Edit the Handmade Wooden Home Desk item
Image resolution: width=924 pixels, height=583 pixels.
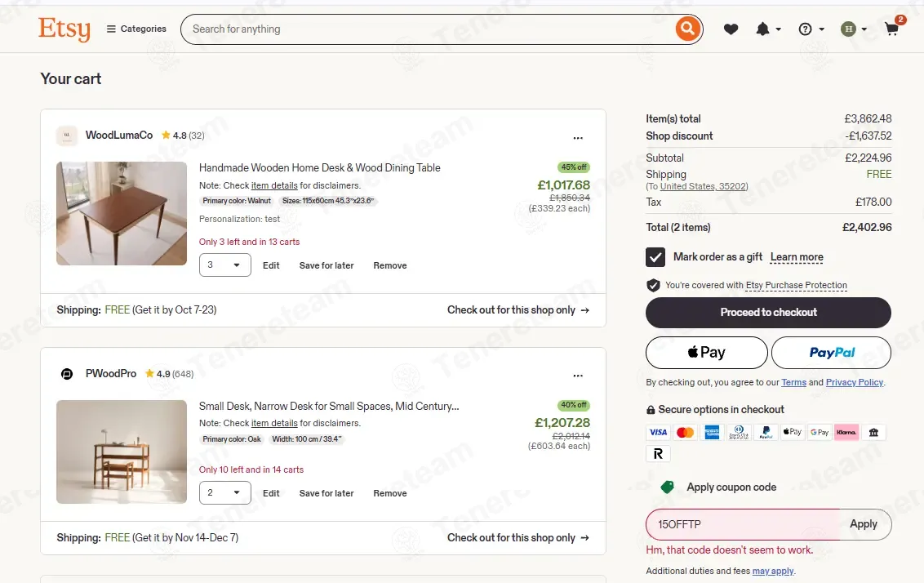point(271,266)
